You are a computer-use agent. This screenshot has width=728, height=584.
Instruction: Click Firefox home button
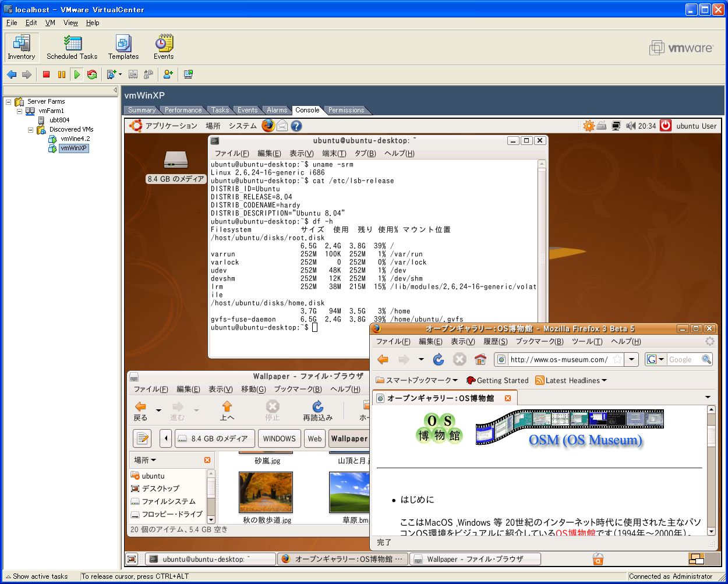(480, 359)
